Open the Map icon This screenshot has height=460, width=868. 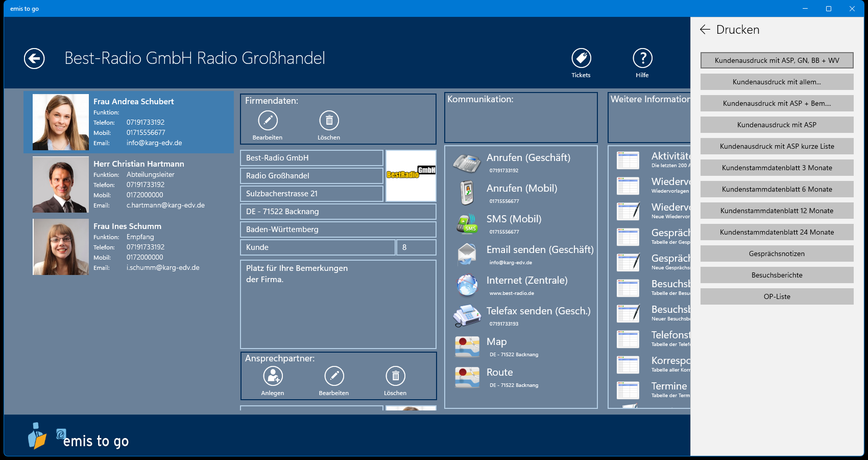click(467, 347)
